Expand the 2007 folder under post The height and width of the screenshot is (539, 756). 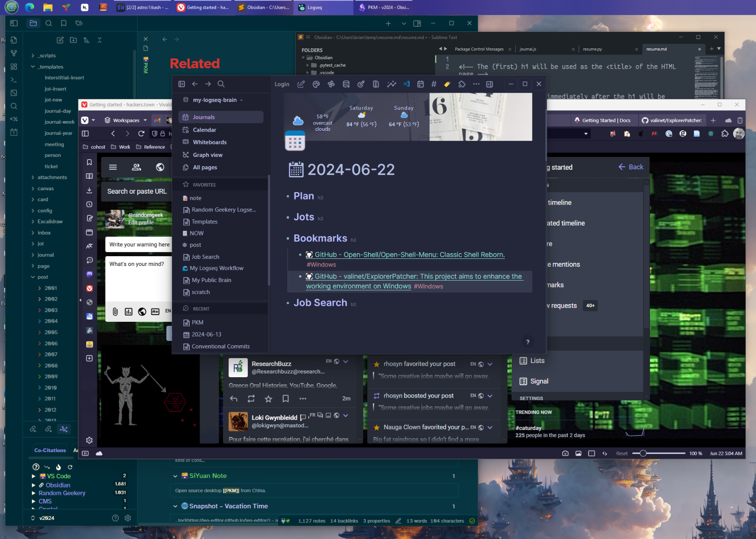coord(40,355)
